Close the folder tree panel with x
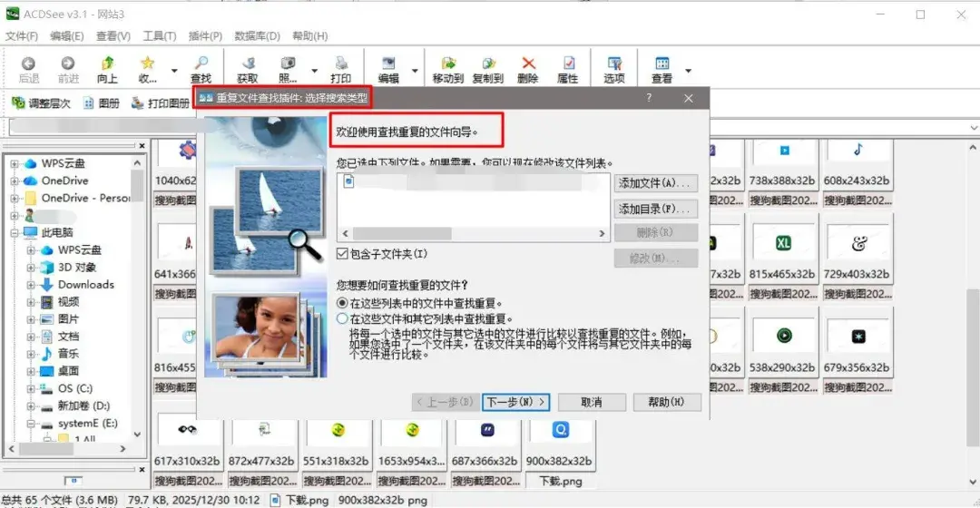The width and height of the screenshot is (980, 508). click(142, 145)
